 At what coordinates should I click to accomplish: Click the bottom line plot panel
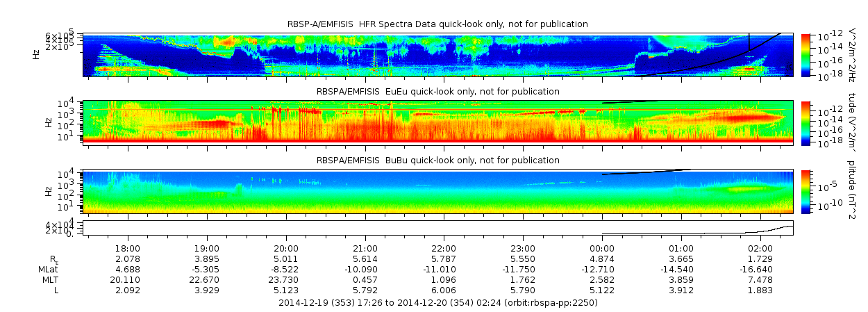(x=438, y=228)
